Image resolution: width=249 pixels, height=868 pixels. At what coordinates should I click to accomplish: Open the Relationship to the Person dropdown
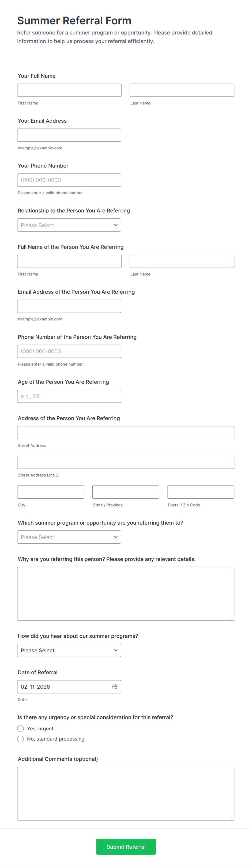click(x=69, y=225)
